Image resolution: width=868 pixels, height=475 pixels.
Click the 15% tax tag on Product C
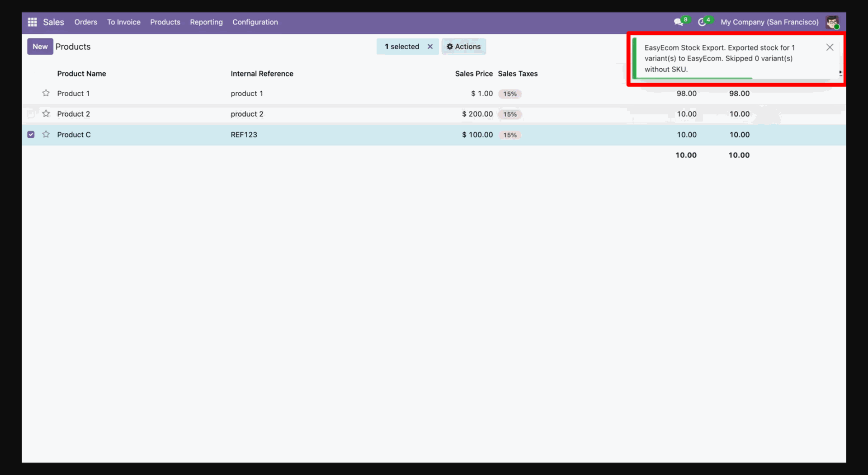pos(510,135)
